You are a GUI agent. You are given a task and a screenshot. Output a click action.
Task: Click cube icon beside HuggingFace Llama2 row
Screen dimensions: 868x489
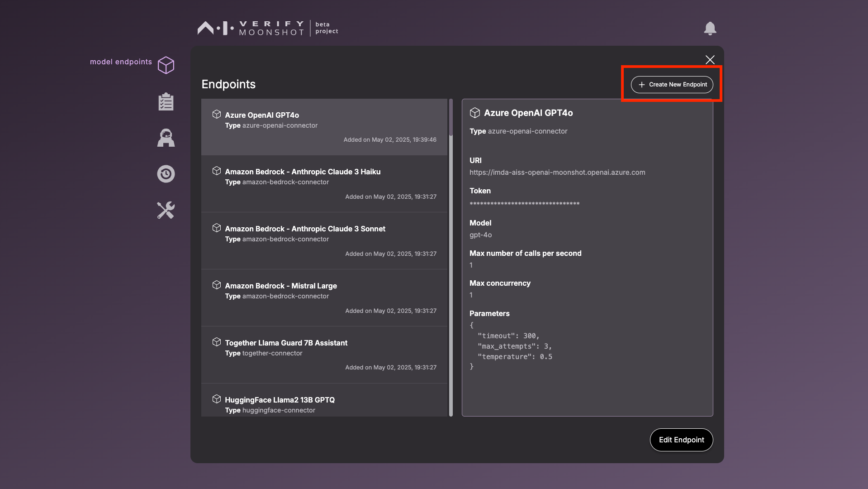click(217, 399)
